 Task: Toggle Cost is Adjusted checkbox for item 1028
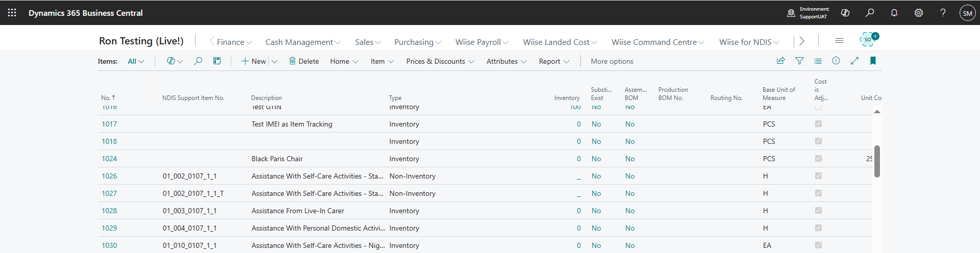tap(818, 210)
